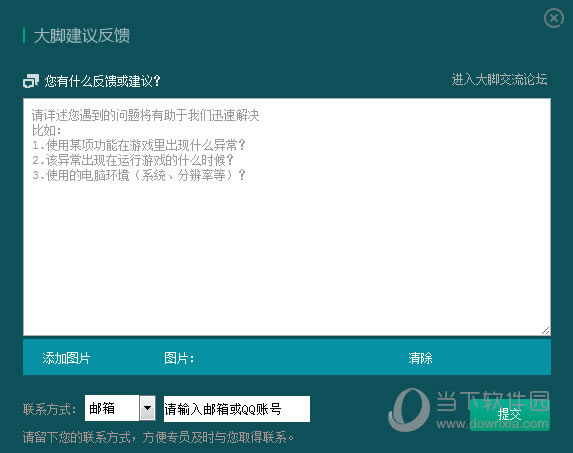The image size is (573, 453).
Task: Click the www.downxia.com watermark text
Action: coord(492,424)
